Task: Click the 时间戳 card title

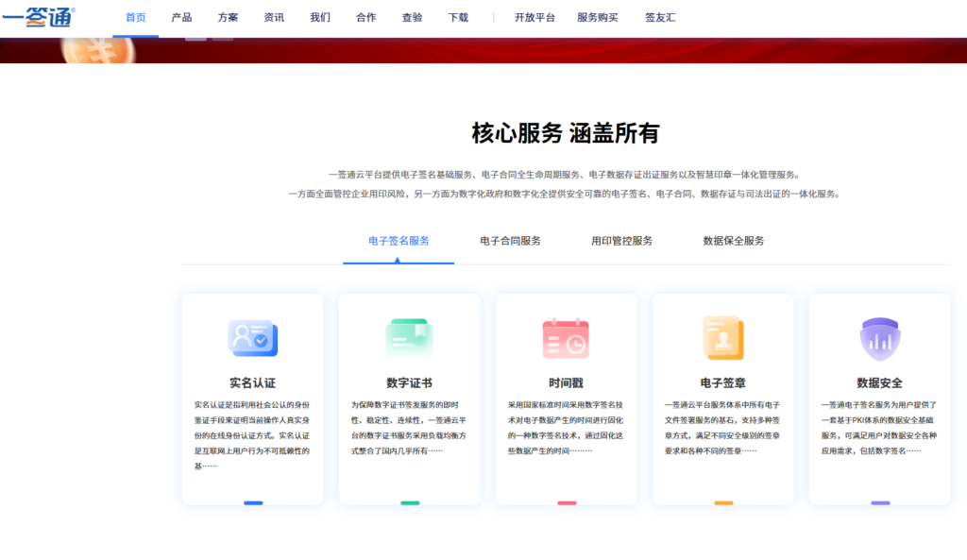Action: [566, 383]
